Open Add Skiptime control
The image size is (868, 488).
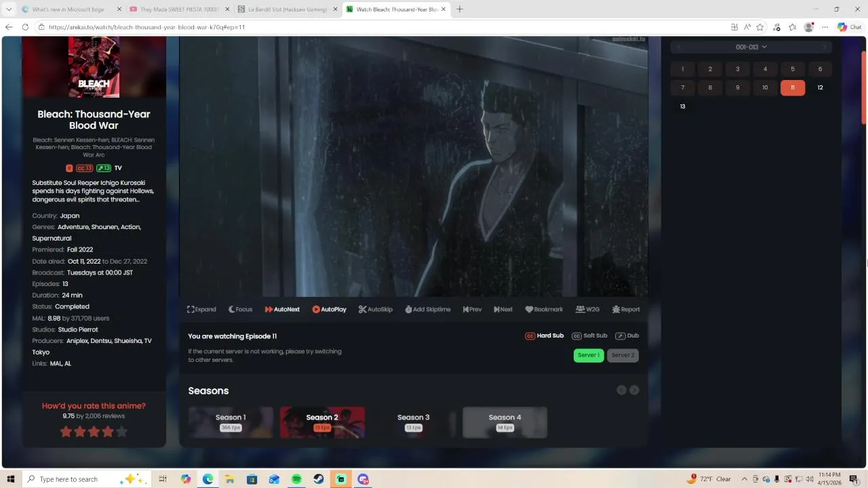coord(427,309)
